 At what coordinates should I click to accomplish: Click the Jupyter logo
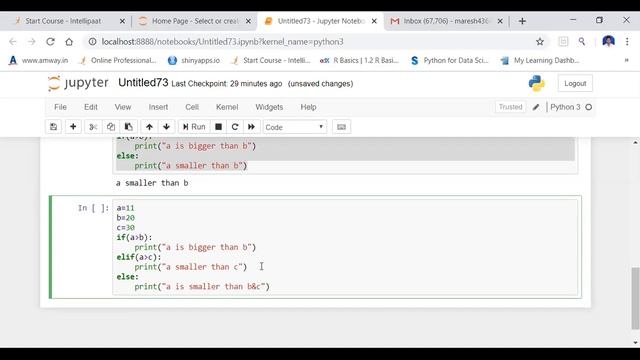[78, 83]
